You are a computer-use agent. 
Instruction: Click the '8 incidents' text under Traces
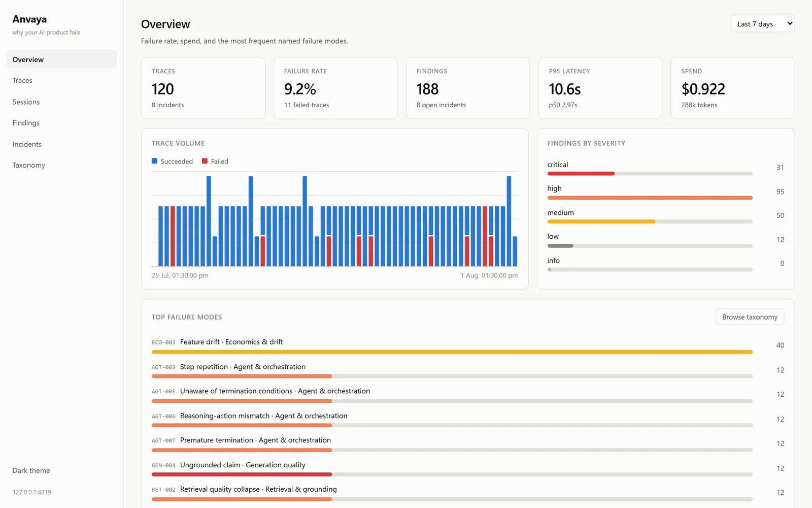click(x=167, y=105)
